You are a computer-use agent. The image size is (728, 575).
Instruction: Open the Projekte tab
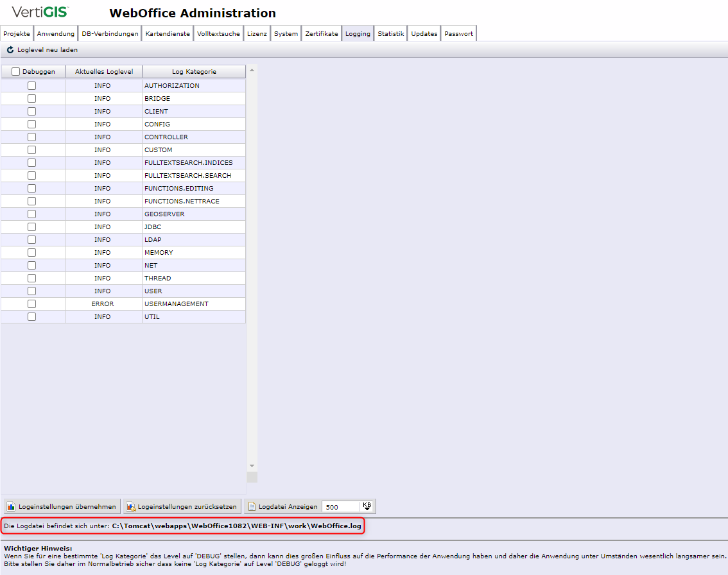coord(17,33)
